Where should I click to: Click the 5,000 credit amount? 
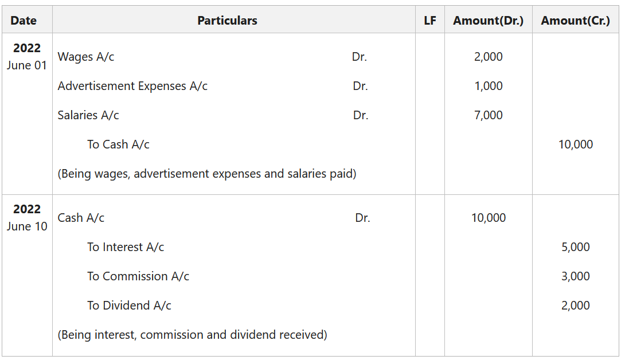pyautogui.click(x=576, y=247)
